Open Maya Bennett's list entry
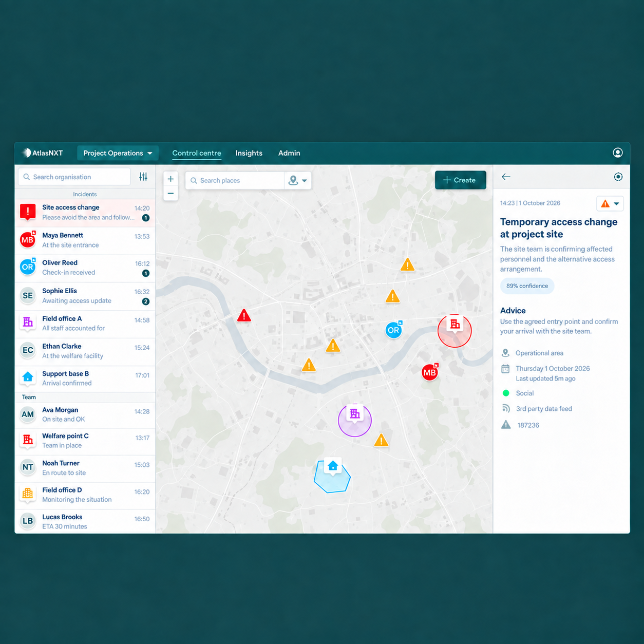The image size is (644, 644). [85, 240]
